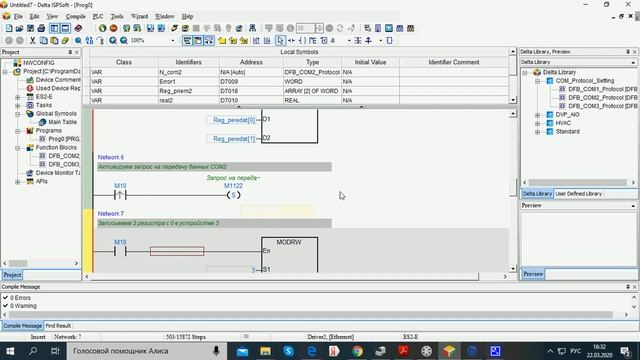
Task: Expand the Tasks tree node
Action: [18, 105]
